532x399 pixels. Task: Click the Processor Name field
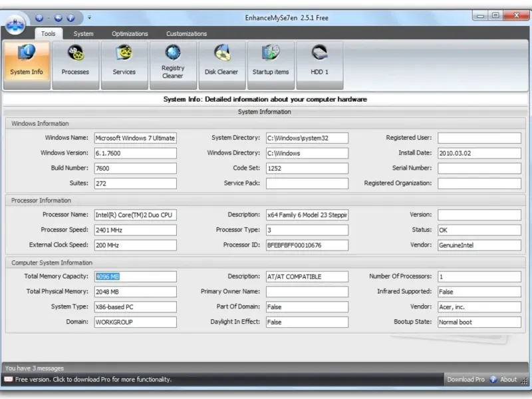pyautogui.click(x=135, y=215)
